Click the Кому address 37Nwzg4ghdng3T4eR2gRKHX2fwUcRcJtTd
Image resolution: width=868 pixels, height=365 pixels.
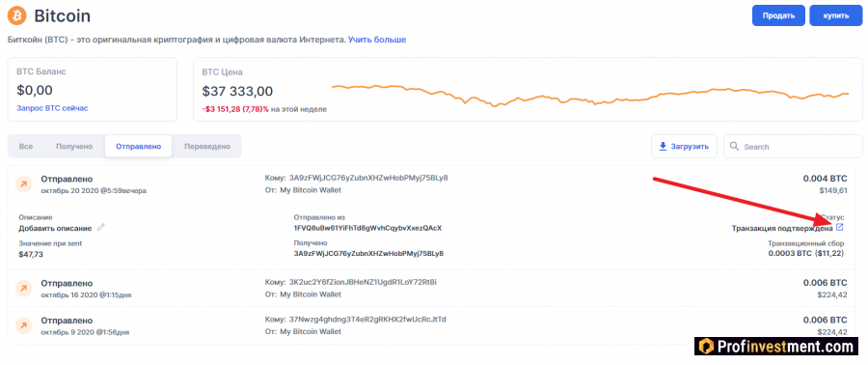pos(367,320)
